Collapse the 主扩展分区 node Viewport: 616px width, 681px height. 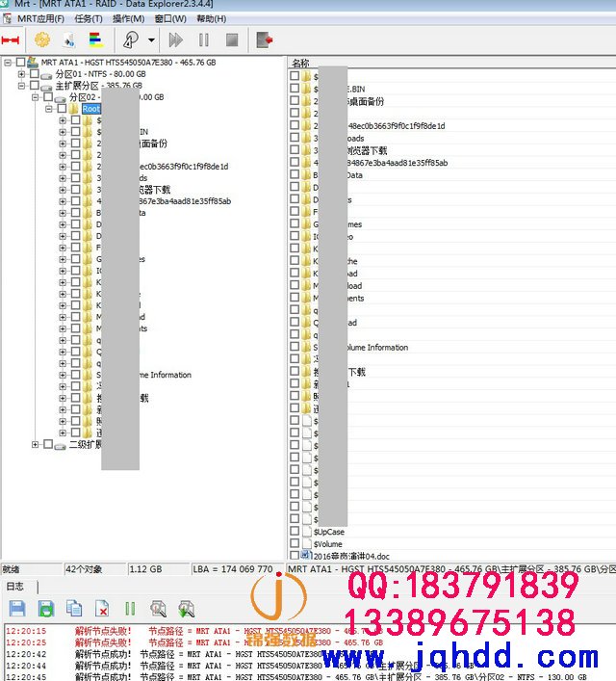tap(21, 86)
